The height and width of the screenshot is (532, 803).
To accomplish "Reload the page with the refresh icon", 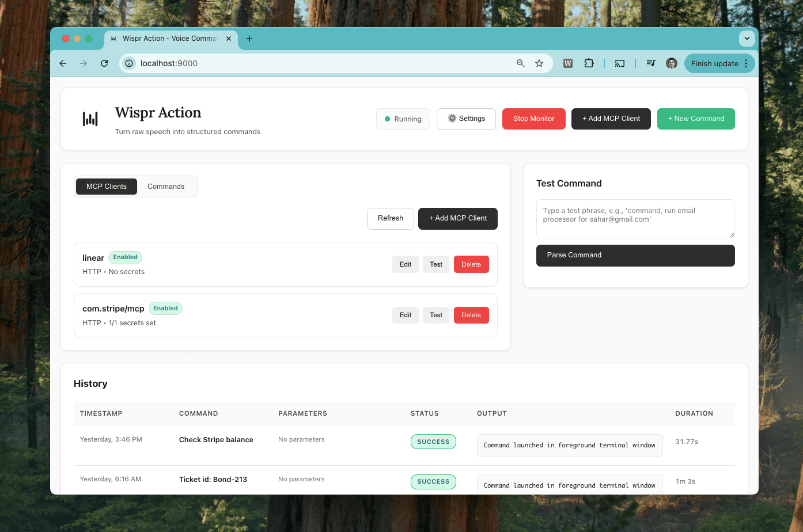I will coord(104,63).
